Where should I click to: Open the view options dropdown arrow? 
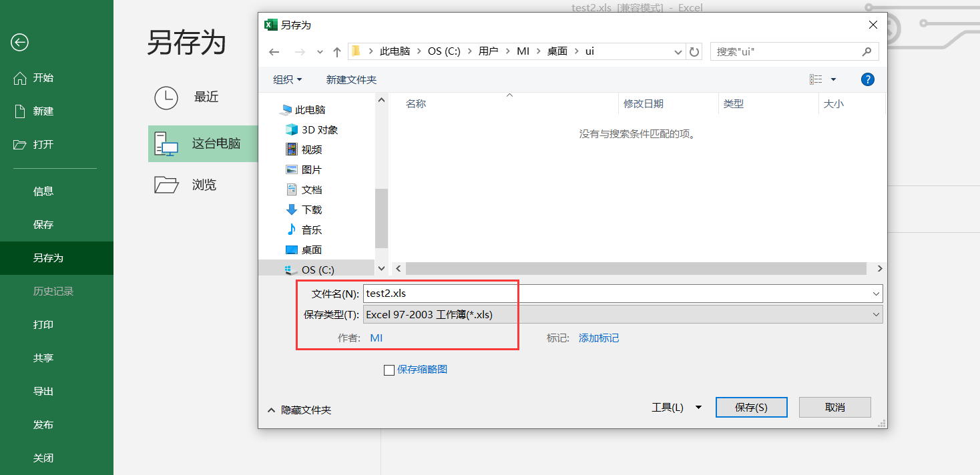[833, 79]
